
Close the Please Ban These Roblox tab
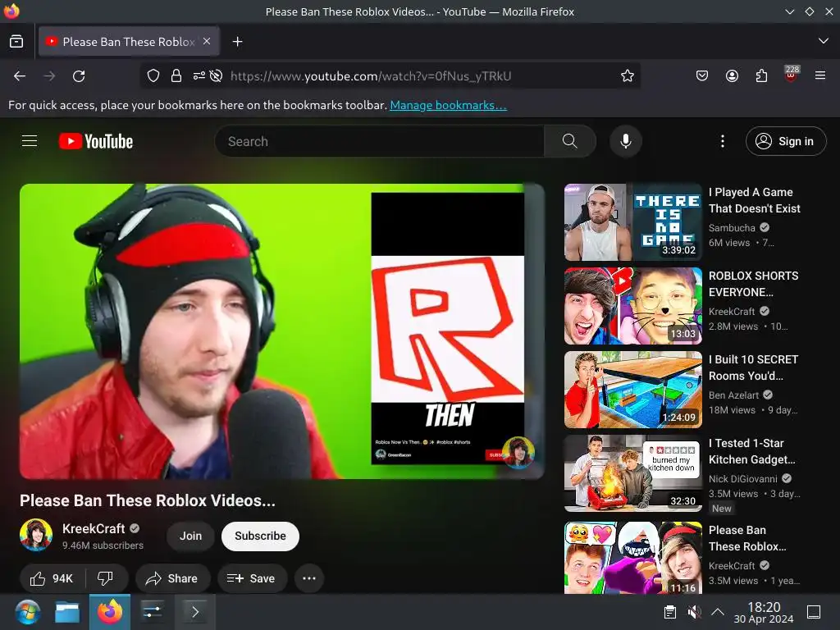tap(207, 41)
